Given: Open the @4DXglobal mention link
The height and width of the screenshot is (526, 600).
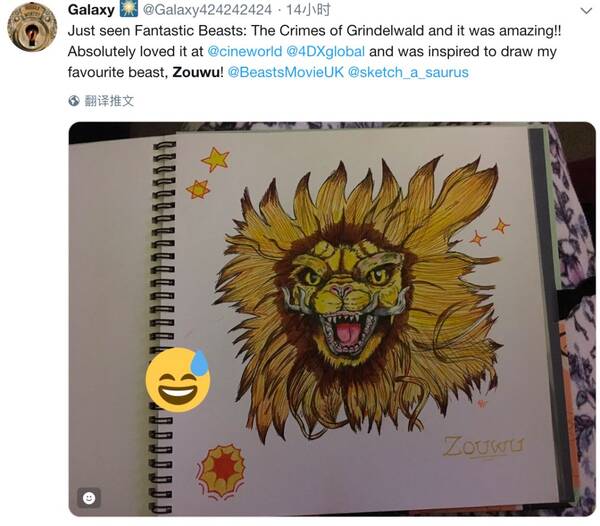Looking at the screenshot, I should (x=326, y=51).
